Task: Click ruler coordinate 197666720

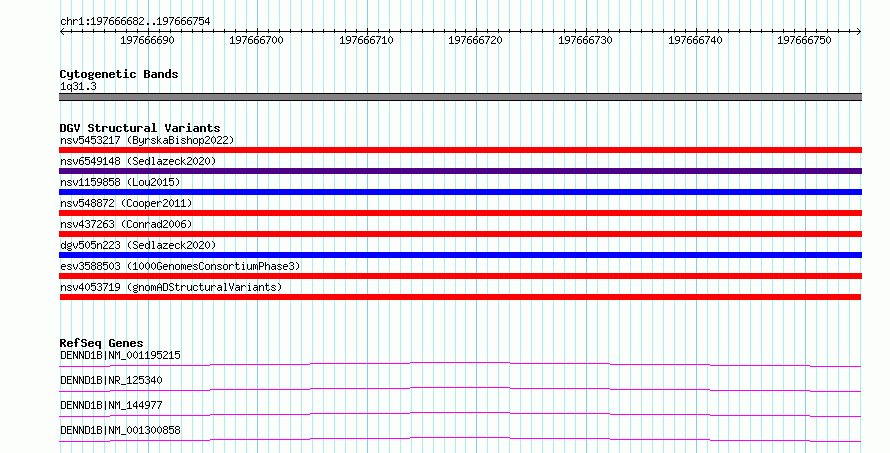Action: pyautogui.click(x=476, y=40)
